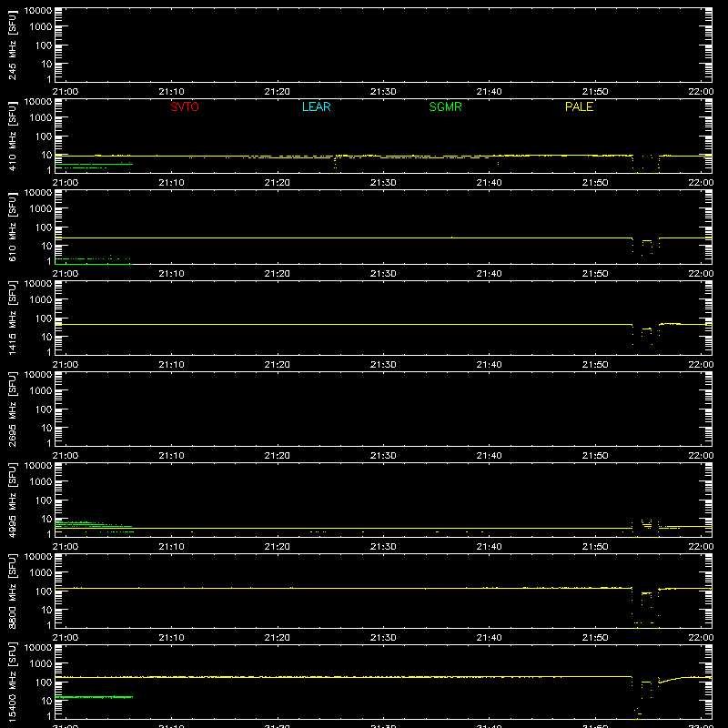Click the 10 tick on 1415 MHz axis
Screen dimensions: 728x728
point(46,337)
